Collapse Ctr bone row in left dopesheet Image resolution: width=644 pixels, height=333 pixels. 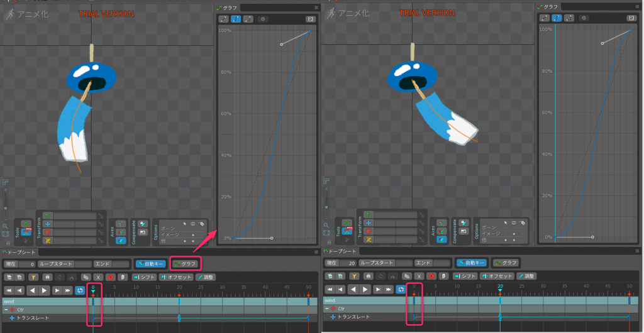[6, 308]
